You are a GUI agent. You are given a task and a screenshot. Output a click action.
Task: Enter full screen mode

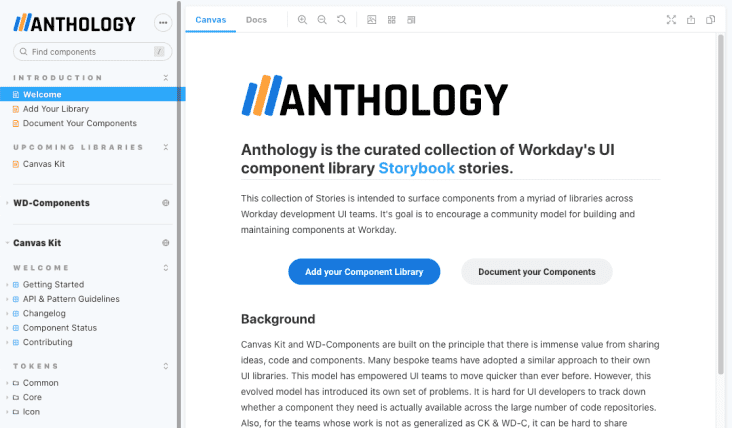click(671, 20)
